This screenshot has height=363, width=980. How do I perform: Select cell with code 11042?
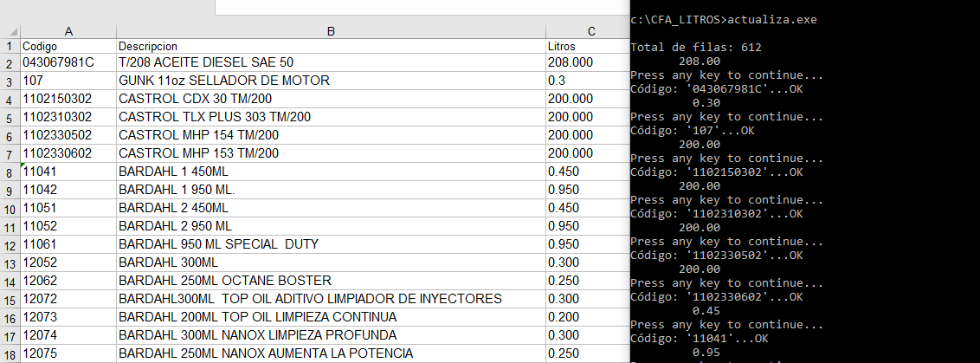click(68, 190)
